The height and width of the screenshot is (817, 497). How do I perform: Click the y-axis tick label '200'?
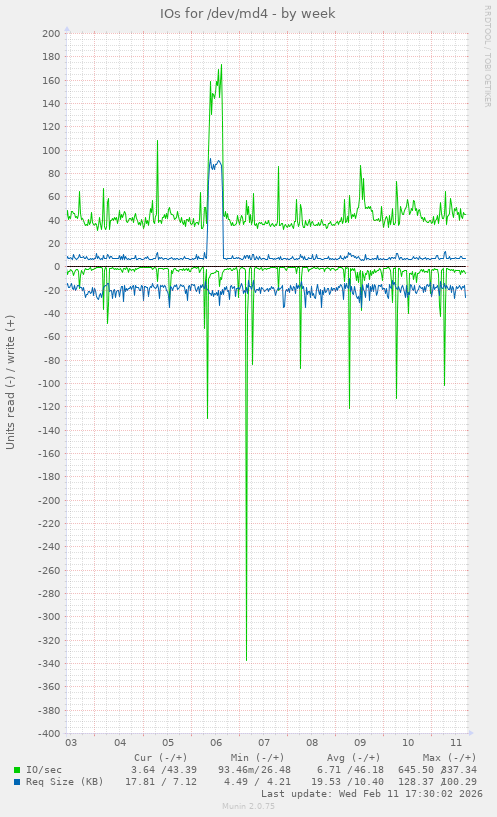(x=52, y=33)
